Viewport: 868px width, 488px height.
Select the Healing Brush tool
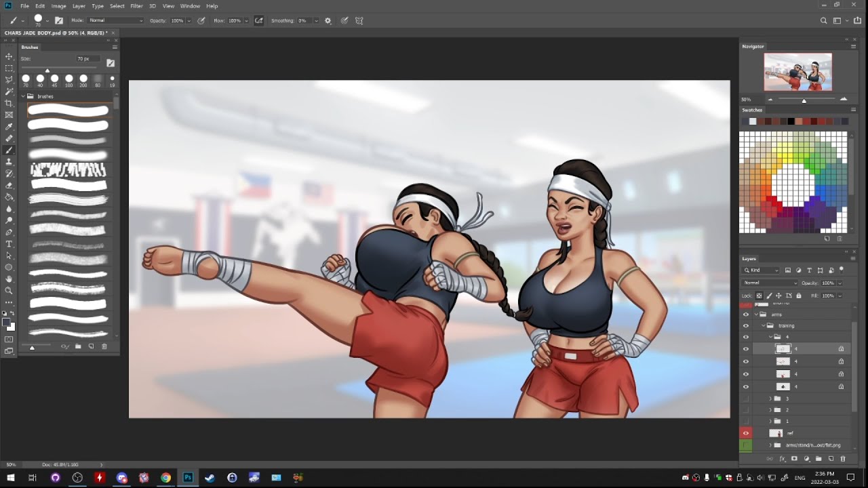point(9,138)
